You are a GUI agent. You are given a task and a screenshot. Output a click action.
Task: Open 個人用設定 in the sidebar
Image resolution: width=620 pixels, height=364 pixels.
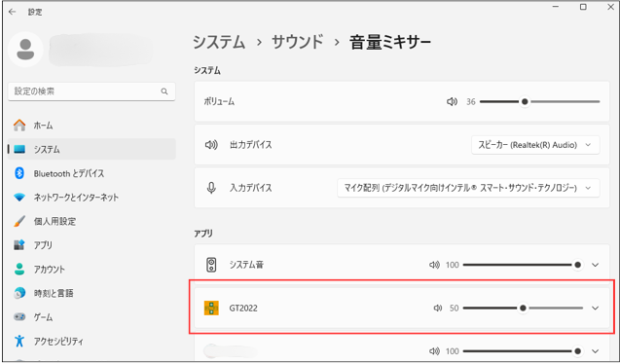(91, 221)
